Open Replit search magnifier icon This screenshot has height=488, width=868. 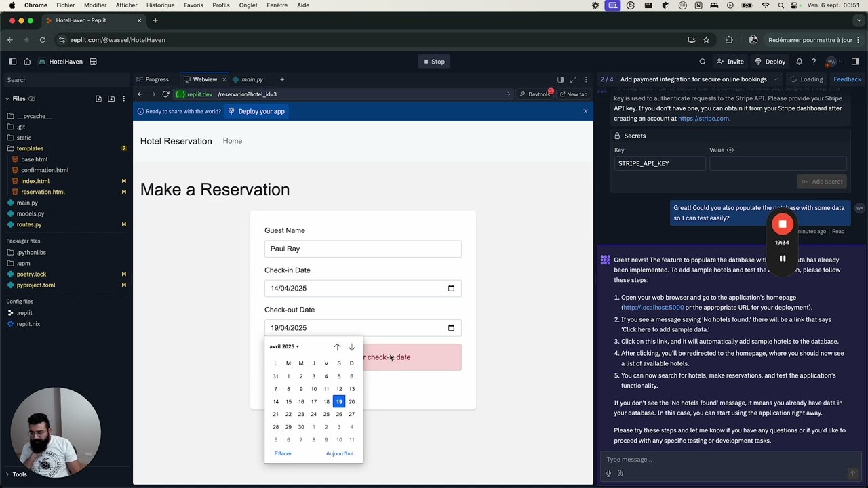click(x=703, y=62)
